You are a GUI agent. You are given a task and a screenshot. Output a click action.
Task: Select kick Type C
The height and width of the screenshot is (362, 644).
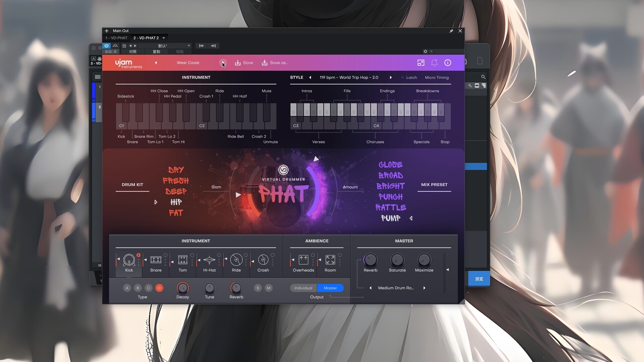[x=149, y=288]
